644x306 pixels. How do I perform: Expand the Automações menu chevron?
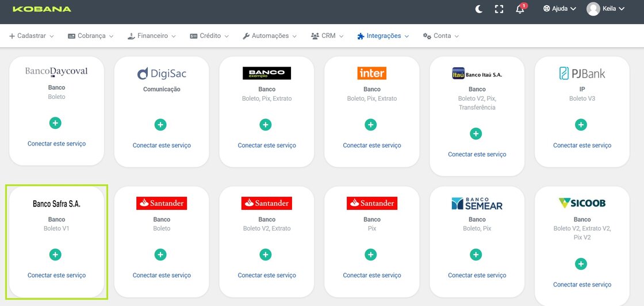(294, 36)
